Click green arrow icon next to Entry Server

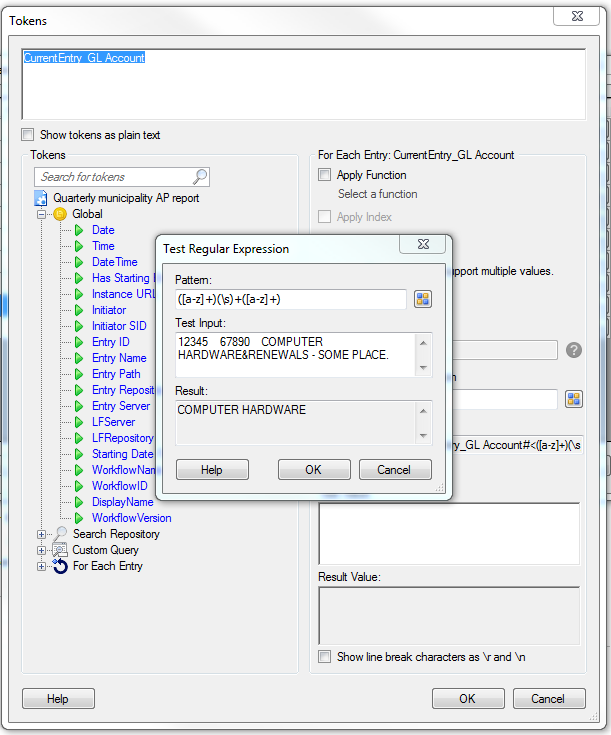[79, 406]
